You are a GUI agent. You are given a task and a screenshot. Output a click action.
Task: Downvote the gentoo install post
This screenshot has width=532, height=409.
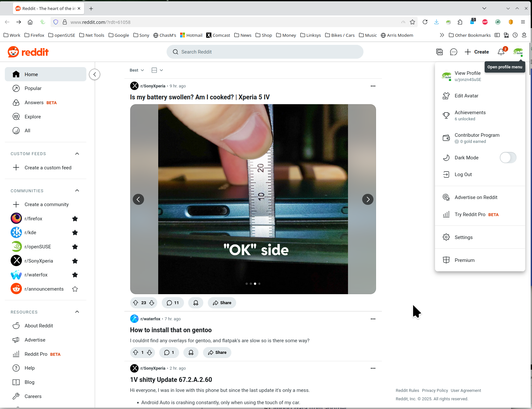click(x=150, y=353)
